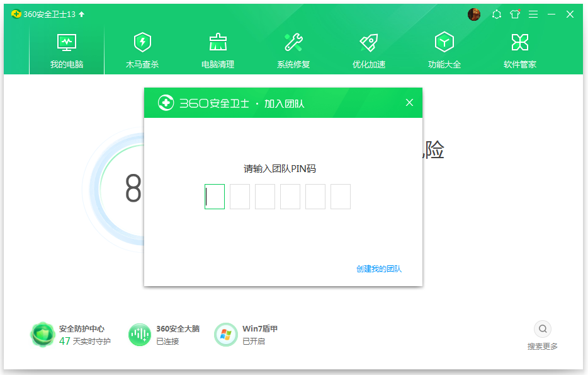Click the 360 logo in title bar

tap(16, 14)
